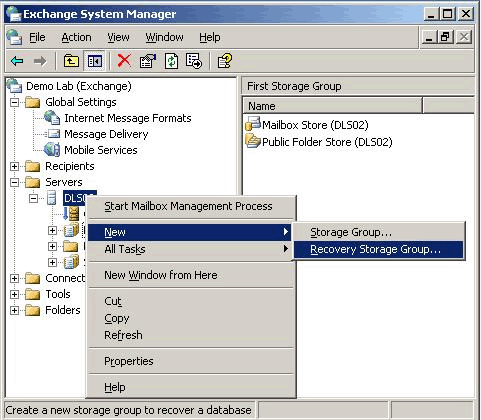Click the Internet Message Formats globe icon
The height and width of the screenshot is (420, 481).
pyautogui.click(x=52, y=118)
